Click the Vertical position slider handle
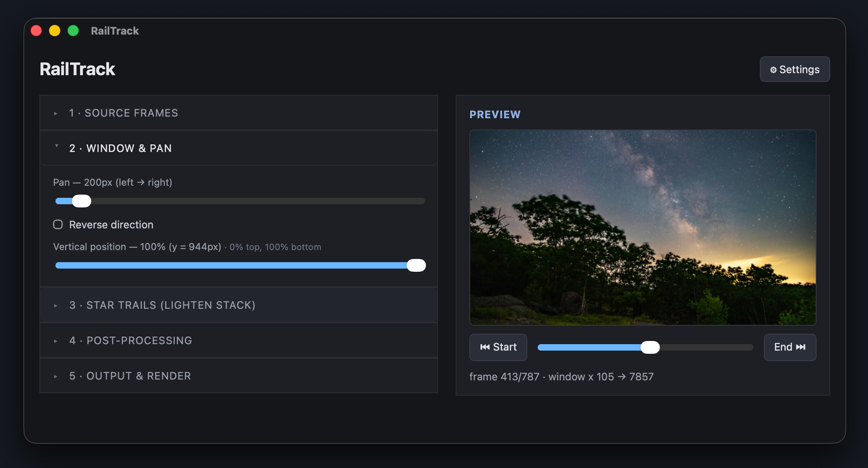Screen dimensions: 868x468 tap(416, 265)
